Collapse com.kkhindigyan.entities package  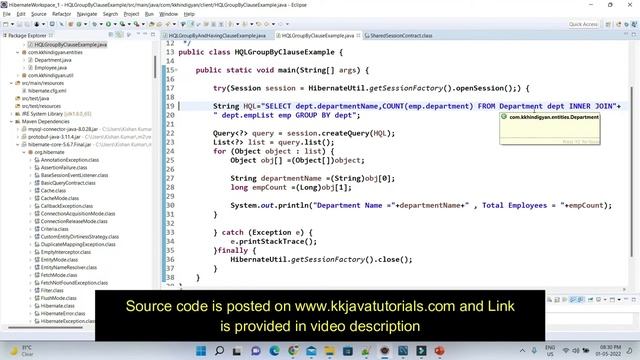tap(18, 52)
